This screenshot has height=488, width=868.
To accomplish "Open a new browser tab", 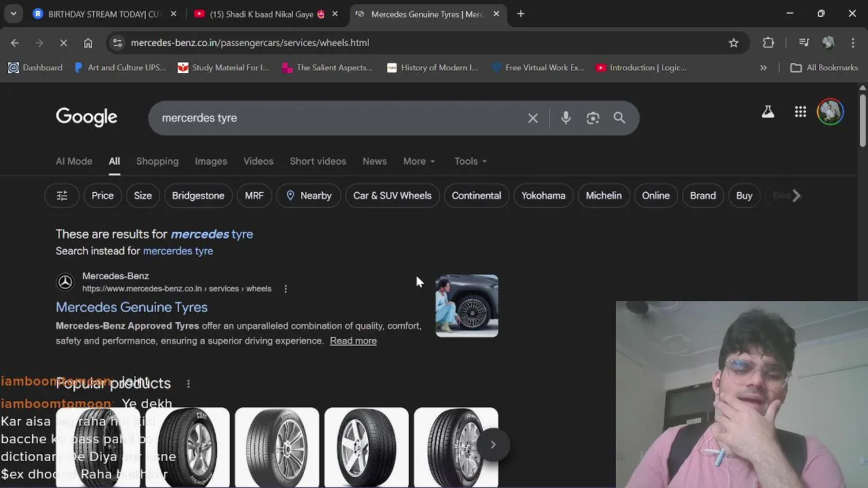I will click(x=521, y=14).
